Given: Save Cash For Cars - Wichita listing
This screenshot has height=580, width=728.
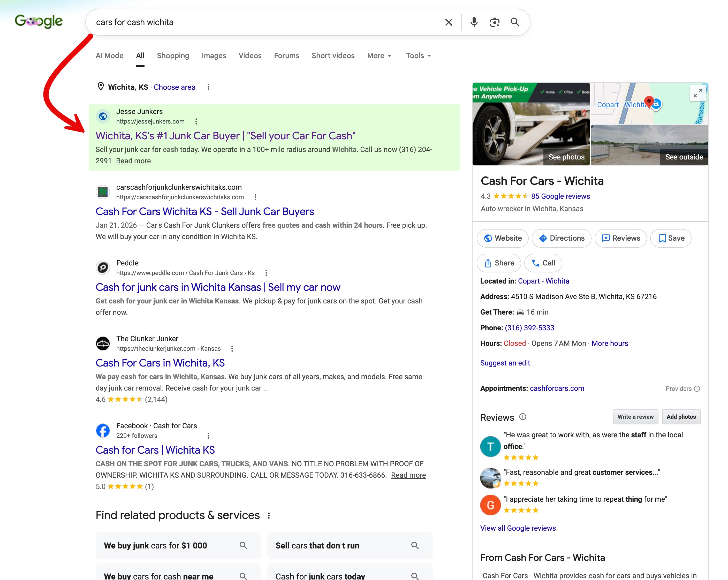Looking at the screenshot, I should tap(671, 238).
